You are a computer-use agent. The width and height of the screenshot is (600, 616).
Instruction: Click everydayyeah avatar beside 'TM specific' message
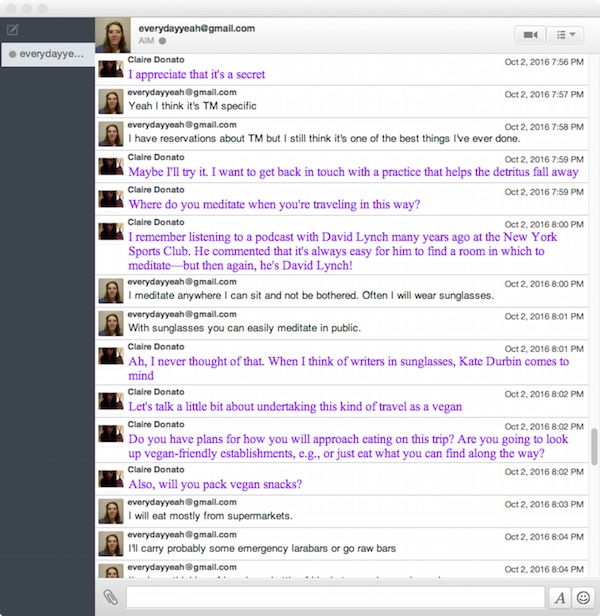111,101
